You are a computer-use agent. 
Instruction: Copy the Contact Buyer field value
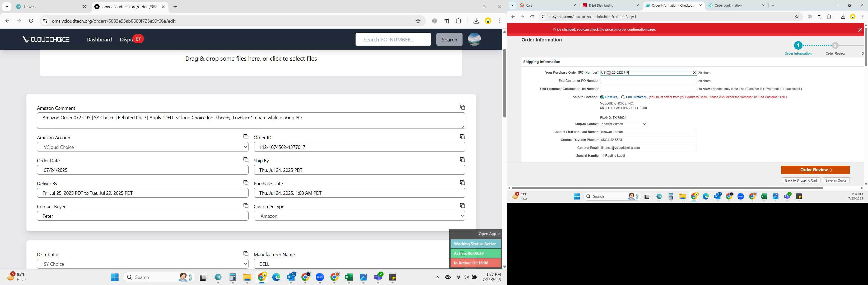point(246,206)
